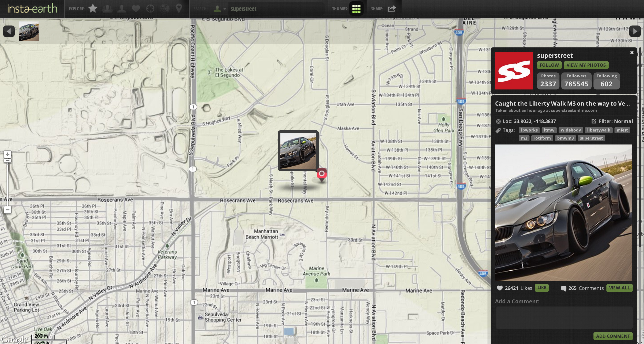Select the single user explore icon
The image size is (644, 344).
coord(121,8)
